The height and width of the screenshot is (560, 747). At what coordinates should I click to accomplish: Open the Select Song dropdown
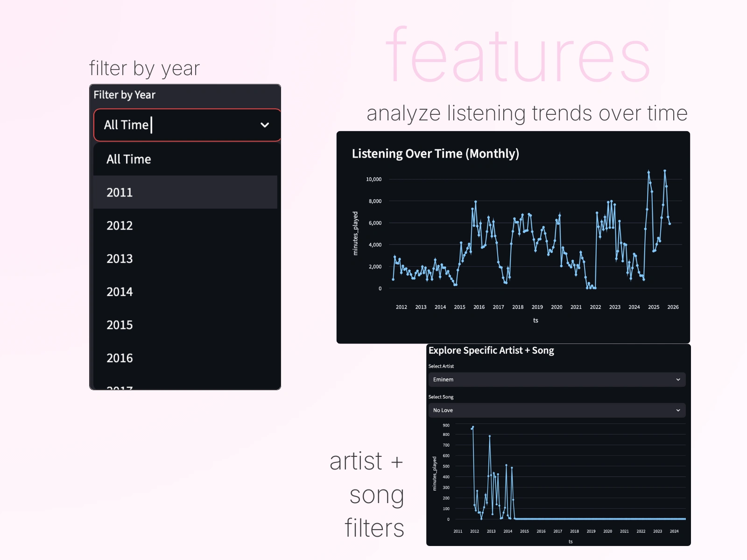coord(557,410)
